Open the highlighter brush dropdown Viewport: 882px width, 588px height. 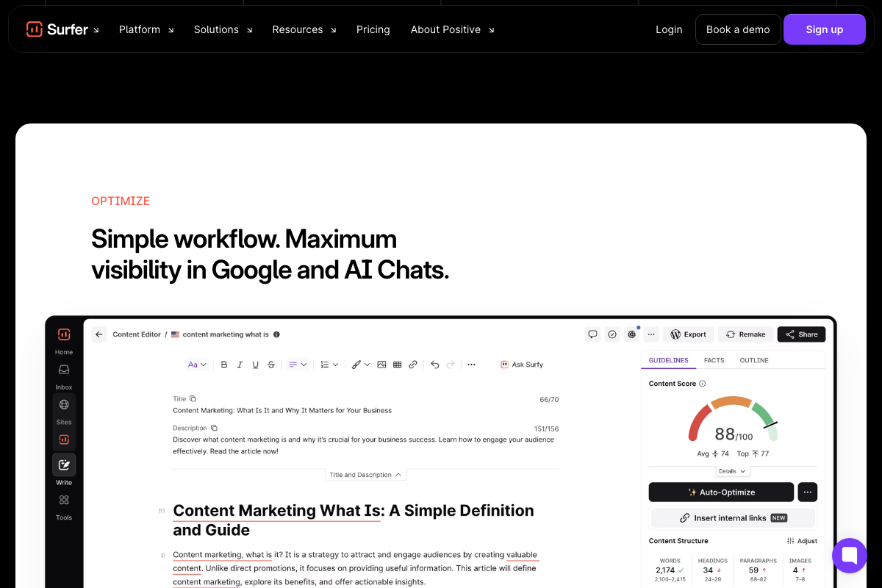click(360, 365)
